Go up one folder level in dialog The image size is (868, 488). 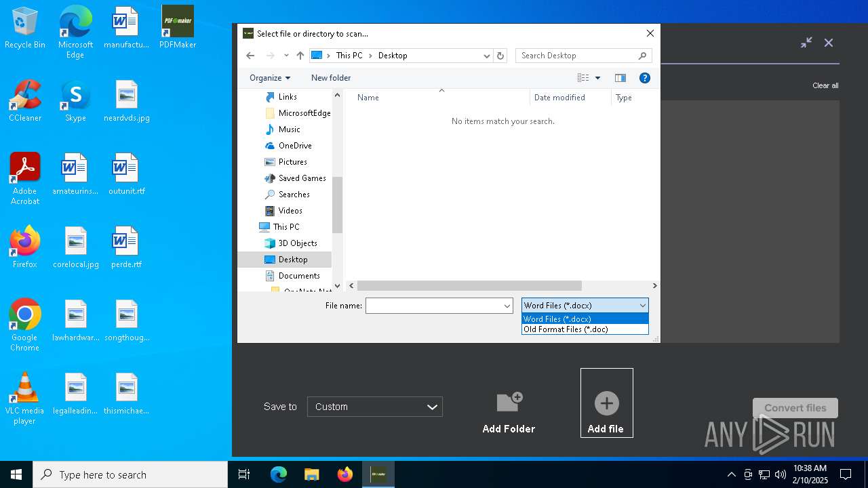tap(300, 56)
